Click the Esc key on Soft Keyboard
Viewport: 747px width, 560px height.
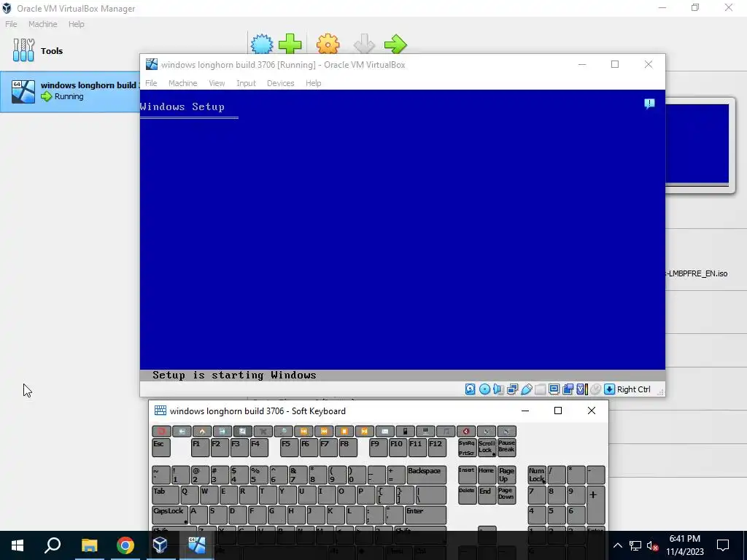coord(161,448)
